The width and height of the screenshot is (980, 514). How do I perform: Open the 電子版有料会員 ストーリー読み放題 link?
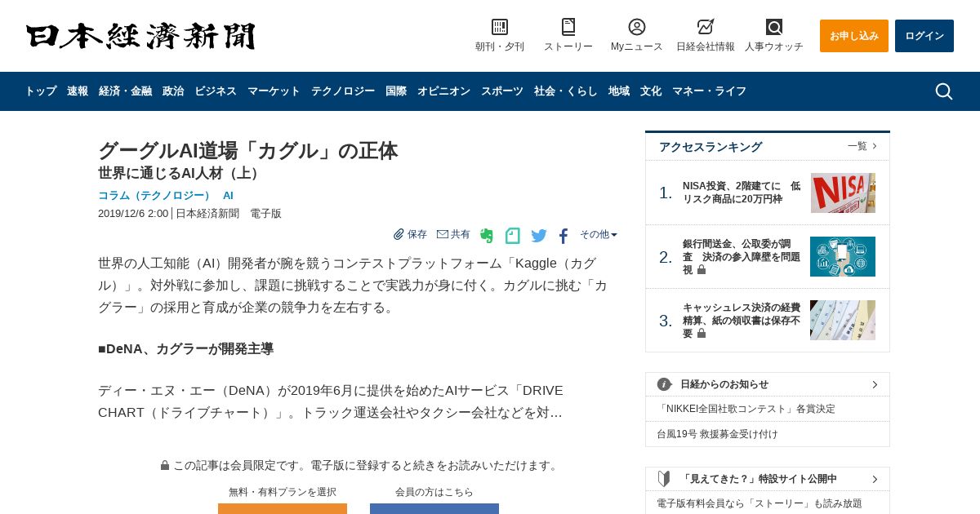pos(759,503)
